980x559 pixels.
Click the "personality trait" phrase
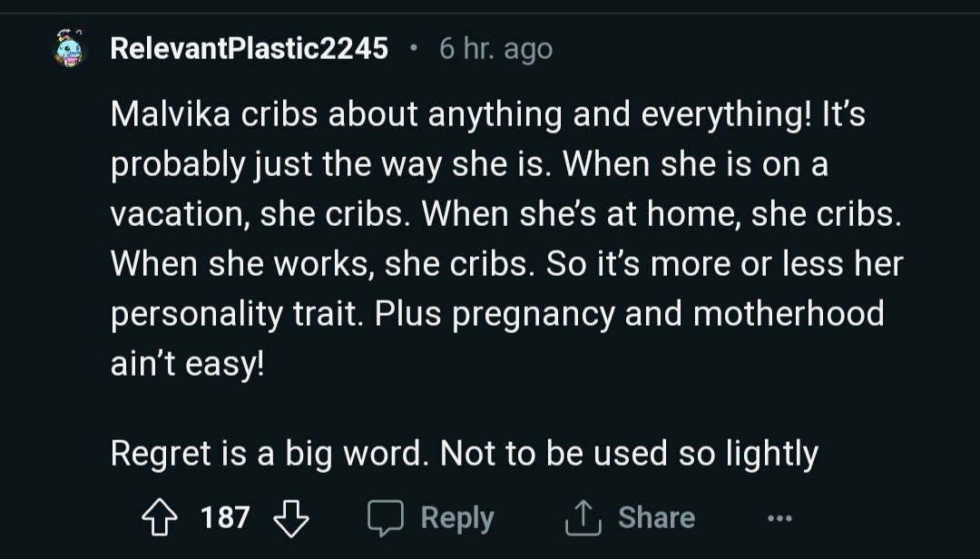238,313
